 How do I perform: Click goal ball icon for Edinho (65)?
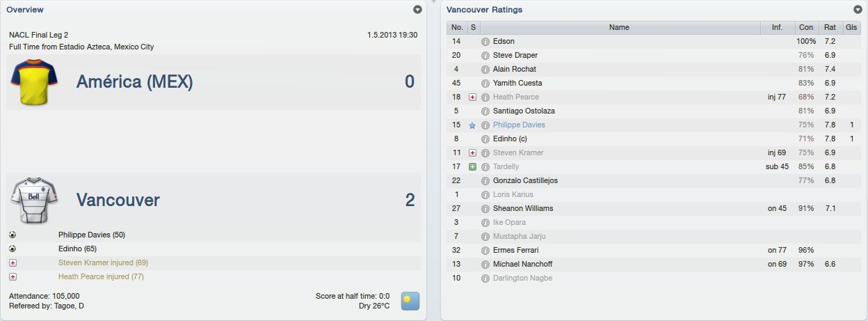tap(13, 249)
